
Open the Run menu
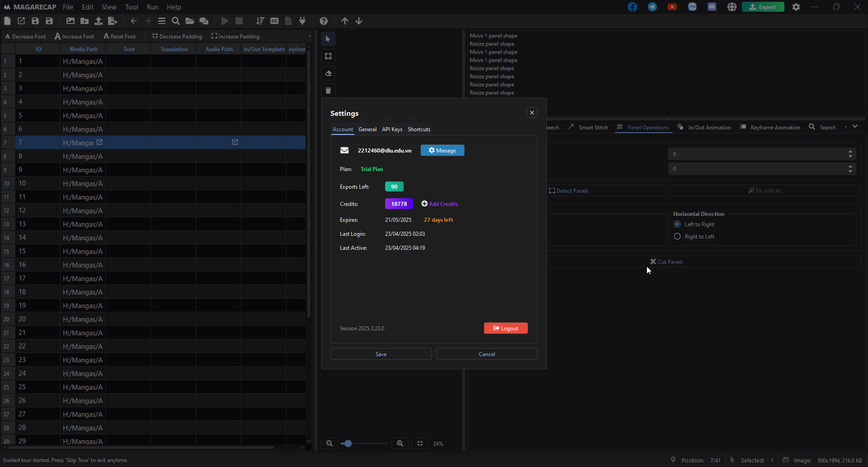[153, 7]
